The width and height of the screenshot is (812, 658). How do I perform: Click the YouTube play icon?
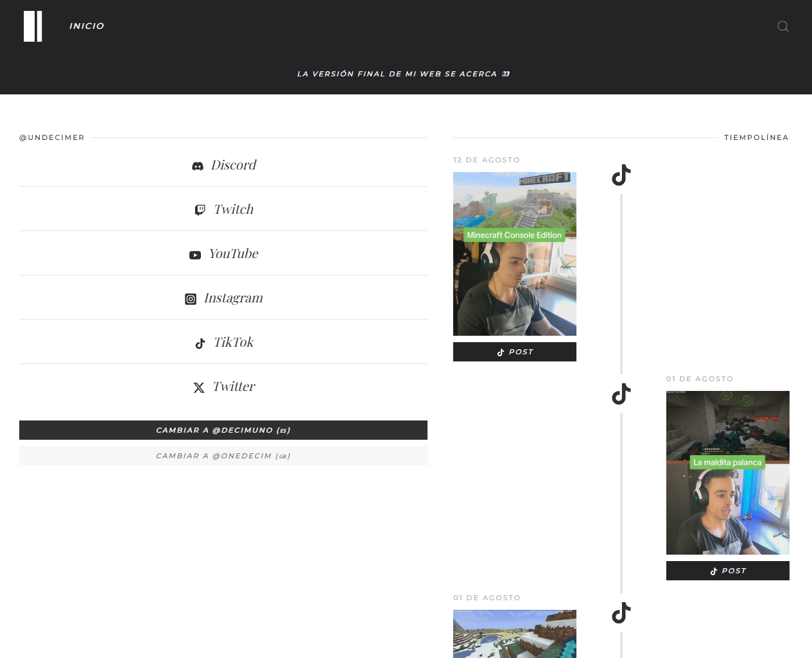click(195, 255)
